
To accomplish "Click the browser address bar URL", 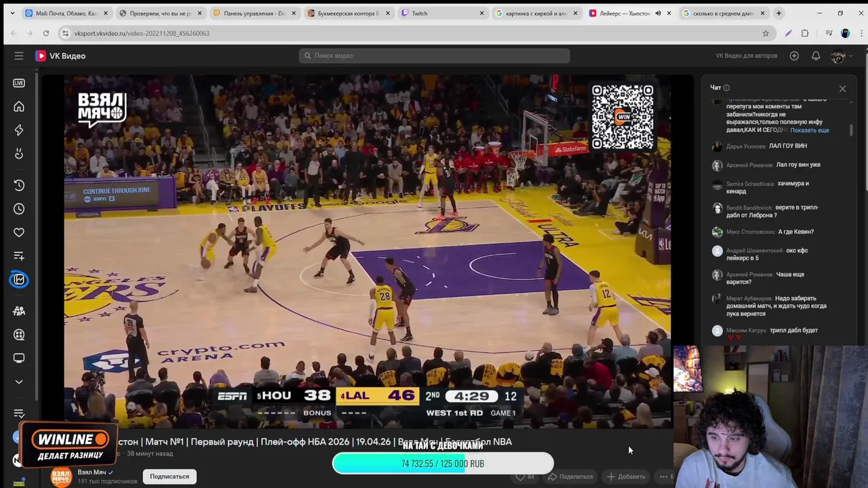I will tap(142, 33).
